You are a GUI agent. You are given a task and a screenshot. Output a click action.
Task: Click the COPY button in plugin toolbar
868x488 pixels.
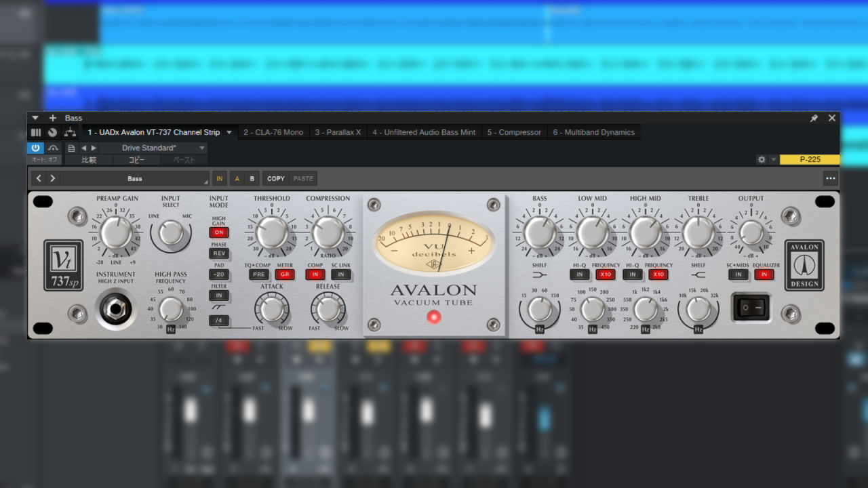point(276,178)
